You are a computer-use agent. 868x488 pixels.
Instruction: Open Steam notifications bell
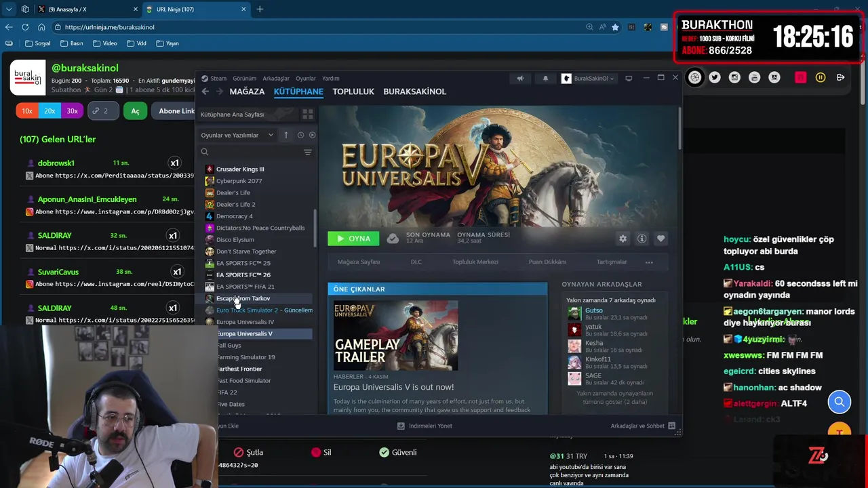point(545,79)
